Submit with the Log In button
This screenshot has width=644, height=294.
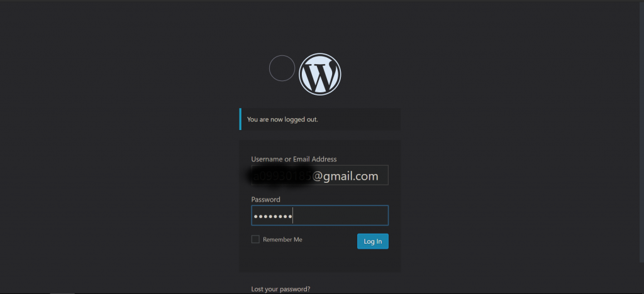pos(372,241)
